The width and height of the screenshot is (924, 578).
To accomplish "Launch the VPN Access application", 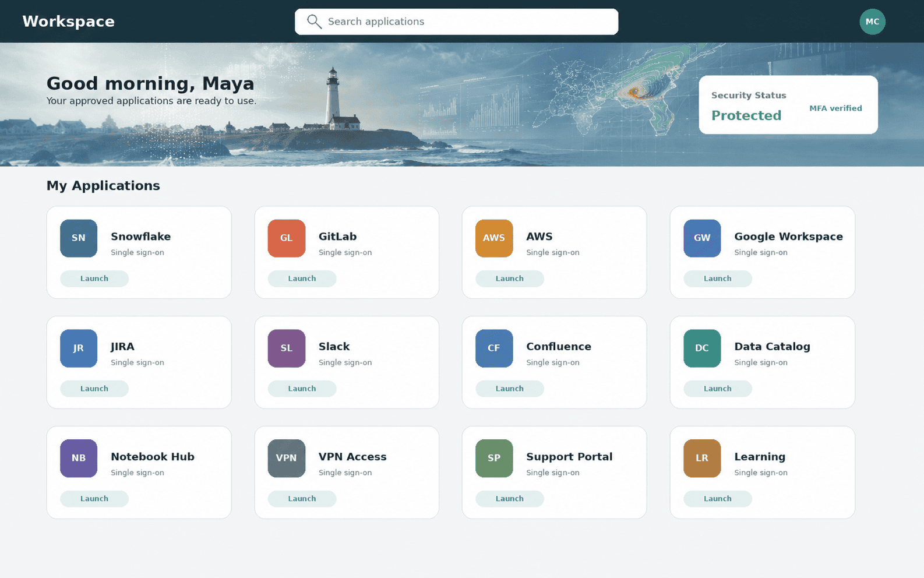I will (x=302, y=499).
